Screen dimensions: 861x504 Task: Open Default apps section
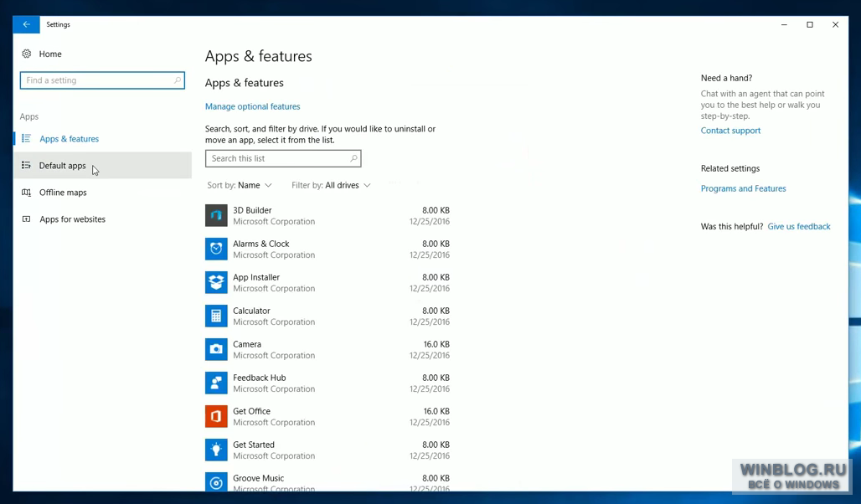click(62, 165)
